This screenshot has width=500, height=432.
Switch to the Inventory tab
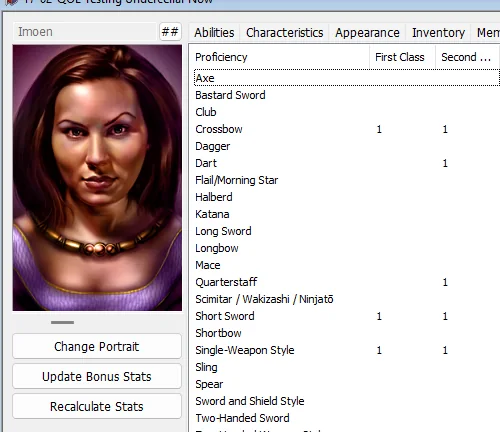click(x=438, y=33)
